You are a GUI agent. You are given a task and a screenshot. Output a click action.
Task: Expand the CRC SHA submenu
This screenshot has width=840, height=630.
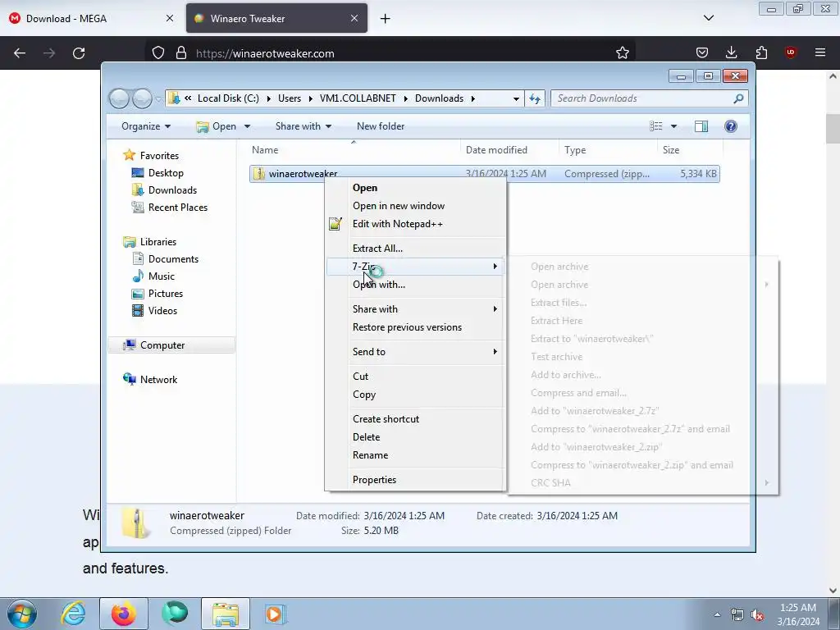[x=643, y=483]
